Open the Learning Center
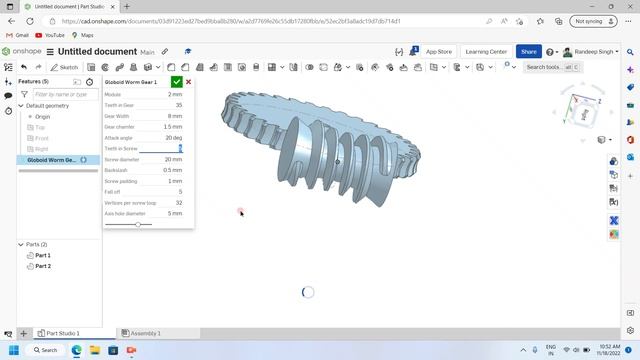 coord(486,52)
